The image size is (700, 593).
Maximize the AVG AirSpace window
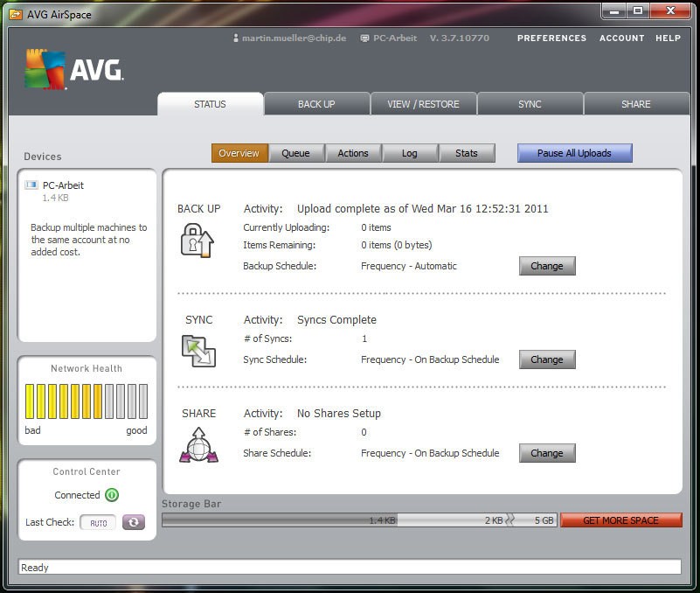(x=638, y=10)
